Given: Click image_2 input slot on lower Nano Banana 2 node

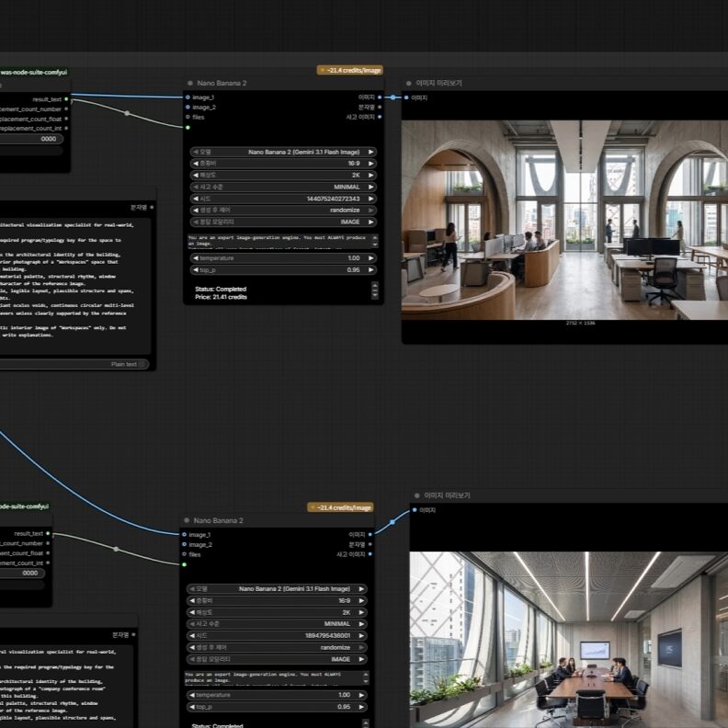Looking at the screenshot, I should (x=185, y=544).
